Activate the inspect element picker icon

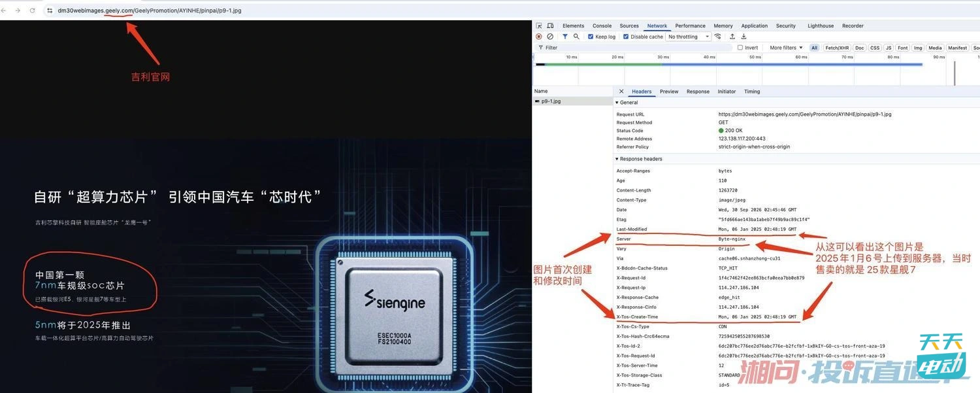[539, 26]
